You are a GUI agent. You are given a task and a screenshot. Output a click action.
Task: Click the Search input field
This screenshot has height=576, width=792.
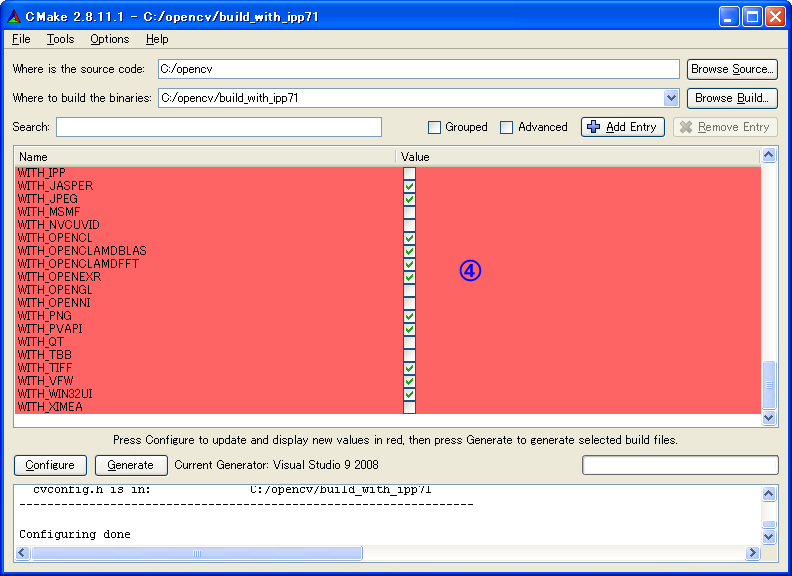point(218,127)
